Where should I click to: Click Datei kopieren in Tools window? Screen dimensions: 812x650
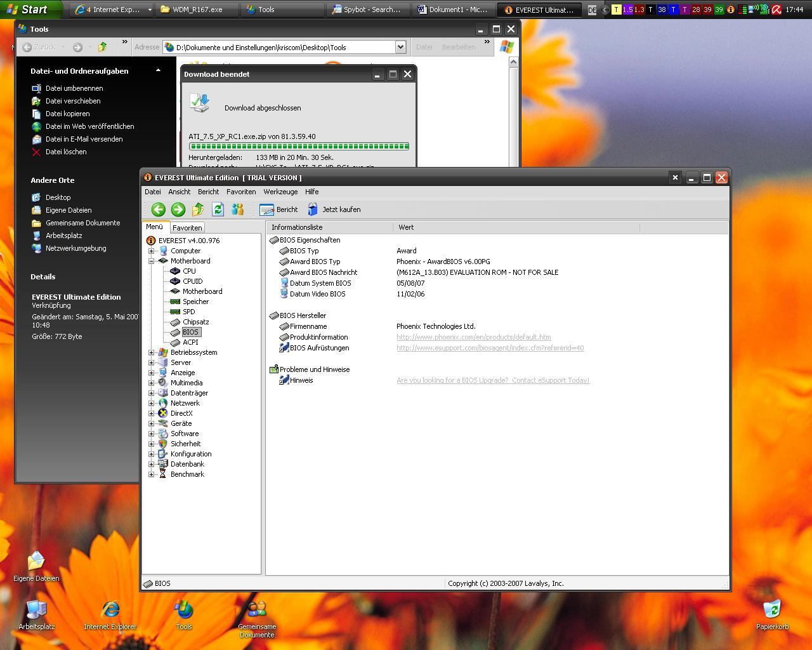coord(68,114)
